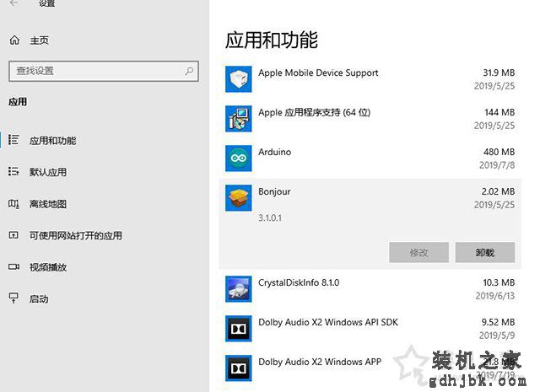Click the Apple 应用程序支持 (64 位) app icon

point(238,119)
